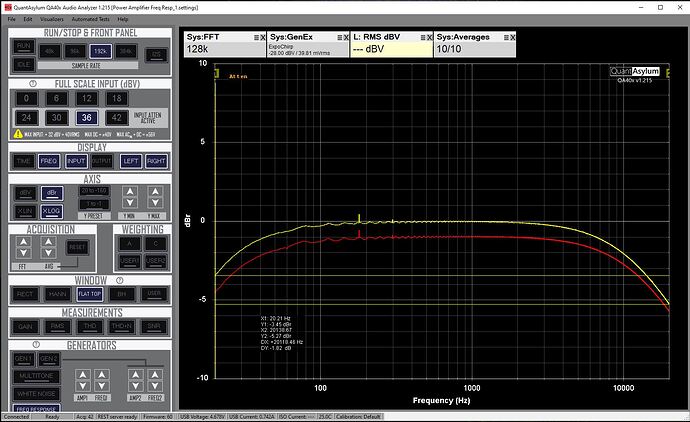Click the yellow max input warning icon
The width and height of the screenshot is (690, 422).
(18, 133)
